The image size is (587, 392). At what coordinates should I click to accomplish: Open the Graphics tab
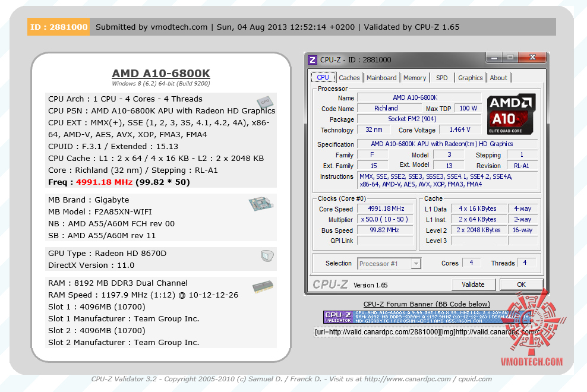(470, 78)
